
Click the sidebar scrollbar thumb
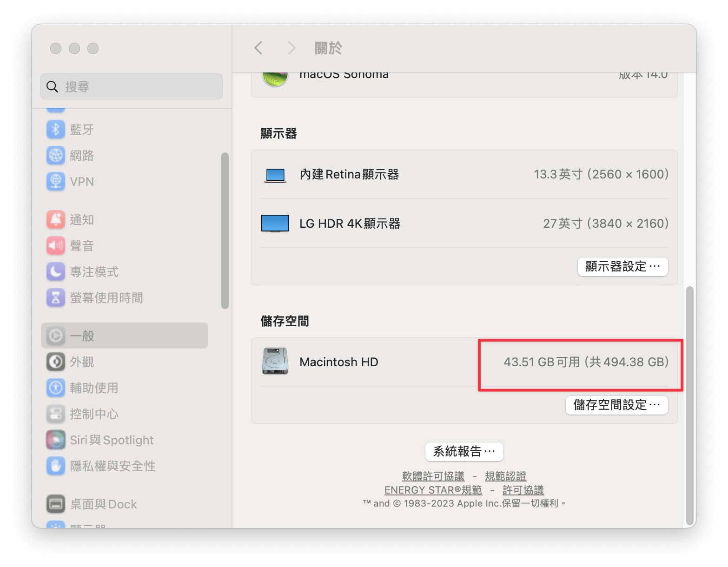coord(225,231)
